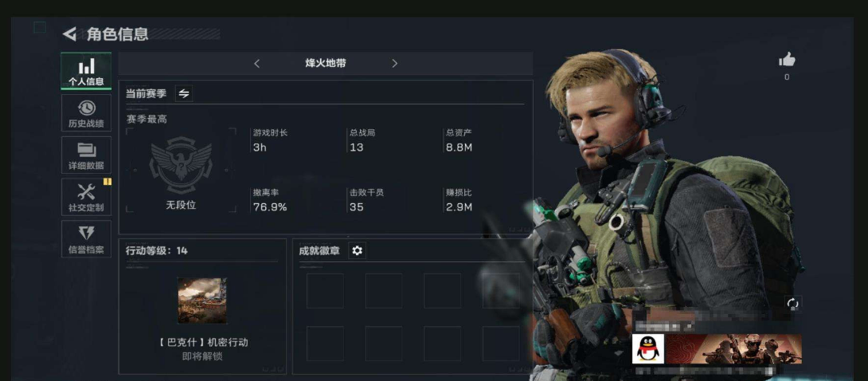Click the QQ penguin avatar
This screenshot has width=868, height=381.
point(647,349)
